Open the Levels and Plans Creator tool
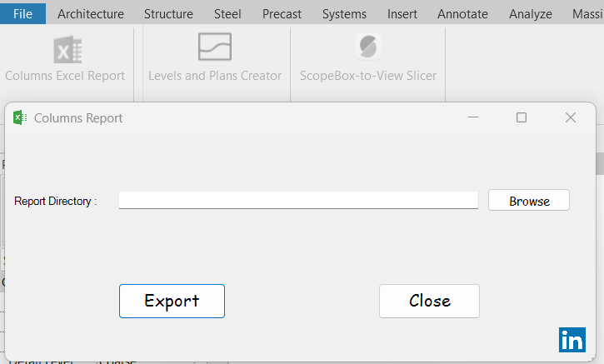The width and height of the screenshot is (604, 364). (214, 47)
